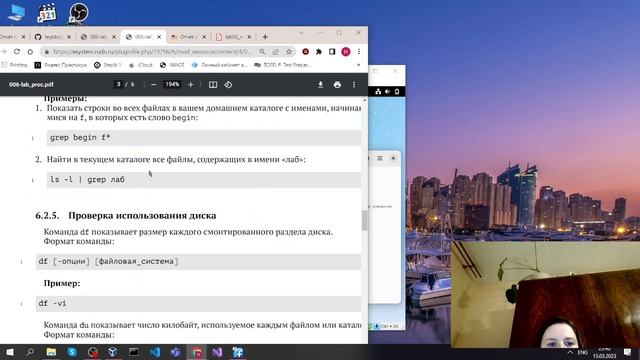Open PDF viewer more actions menu
Image resolution: width=640 pixels, height=360 pixels.
coord(354,84)
